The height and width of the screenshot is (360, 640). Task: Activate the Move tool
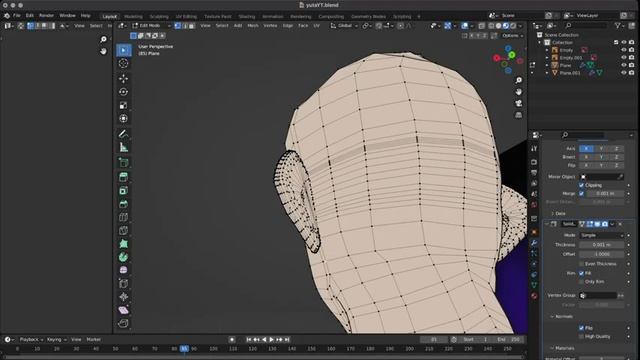tap(123, 78)
